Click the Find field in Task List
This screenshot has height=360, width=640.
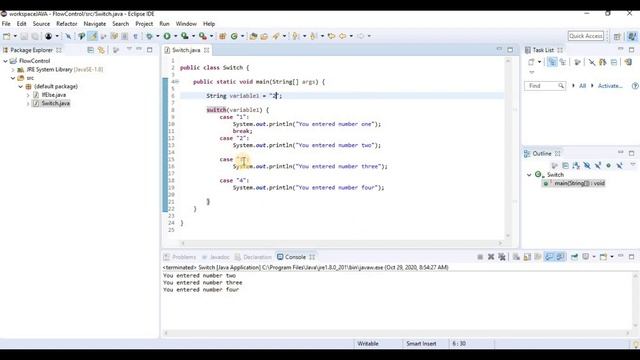pyautogui.click(x=545, y=86)
